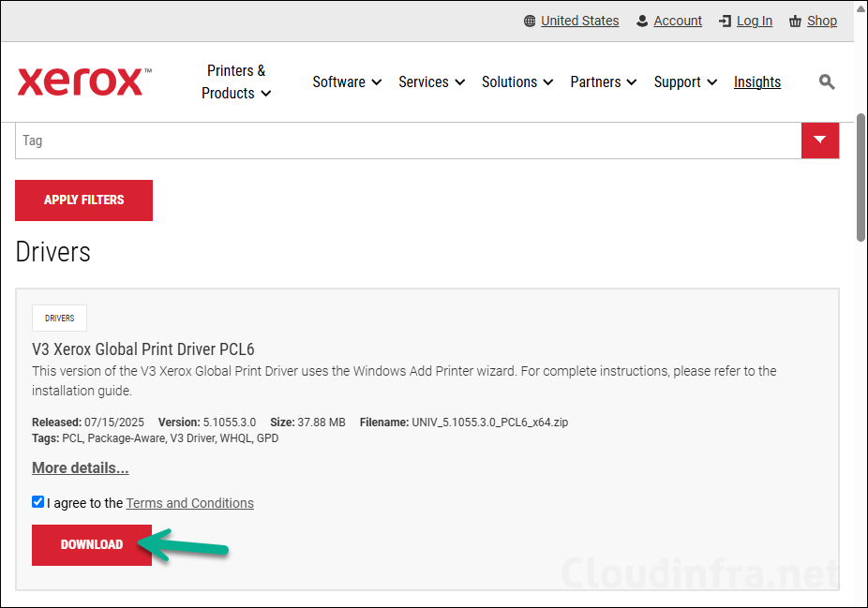Viewport: 868px width, 608px height.
Task: Open the Tag filter dropdown
Action: point(820,140)
